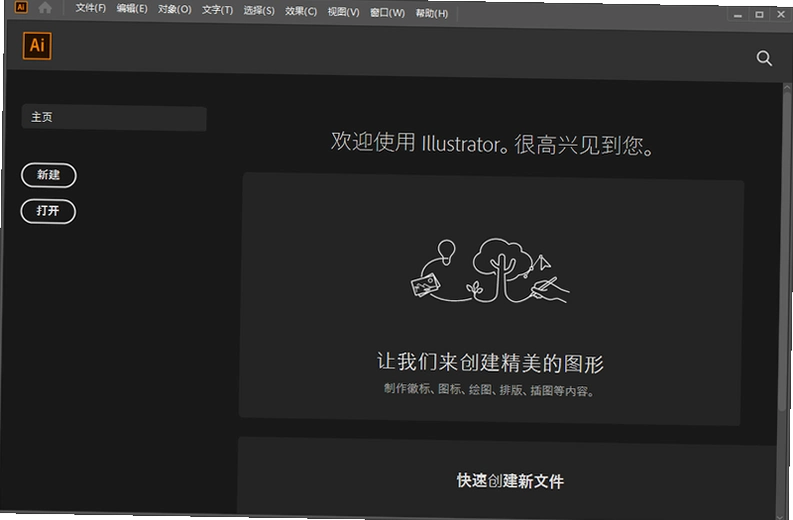The image size is (793, 520).
Task: Minimize the Illustrator window
Action: coord(738,15)
